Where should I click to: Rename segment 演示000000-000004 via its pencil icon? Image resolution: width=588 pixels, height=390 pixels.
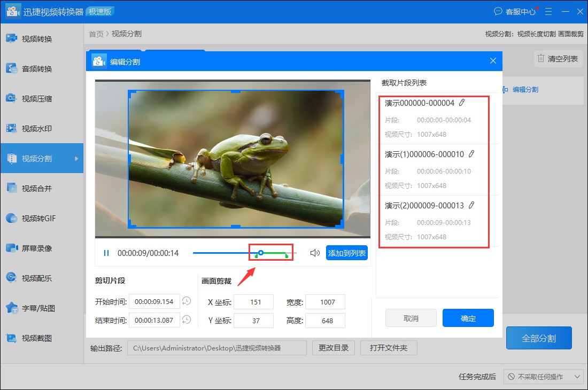pyautogui.click(x=460, y=103)
